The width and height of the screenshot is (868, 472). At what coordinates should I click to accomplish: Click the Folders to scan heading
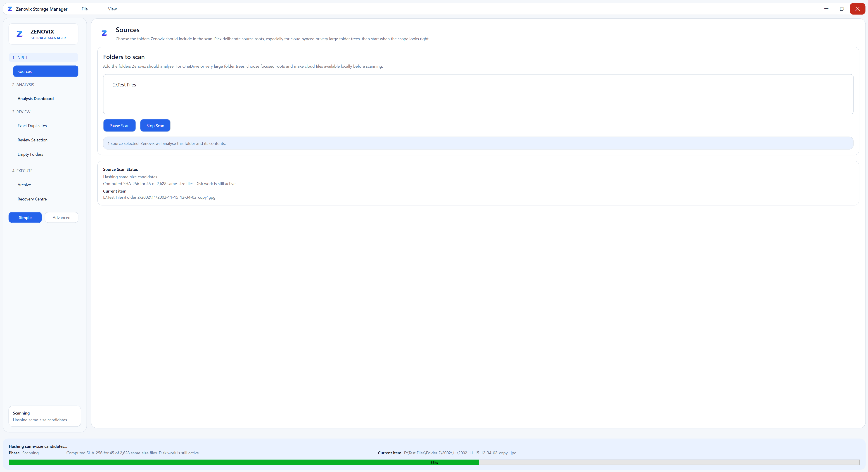tap(124, 57)
